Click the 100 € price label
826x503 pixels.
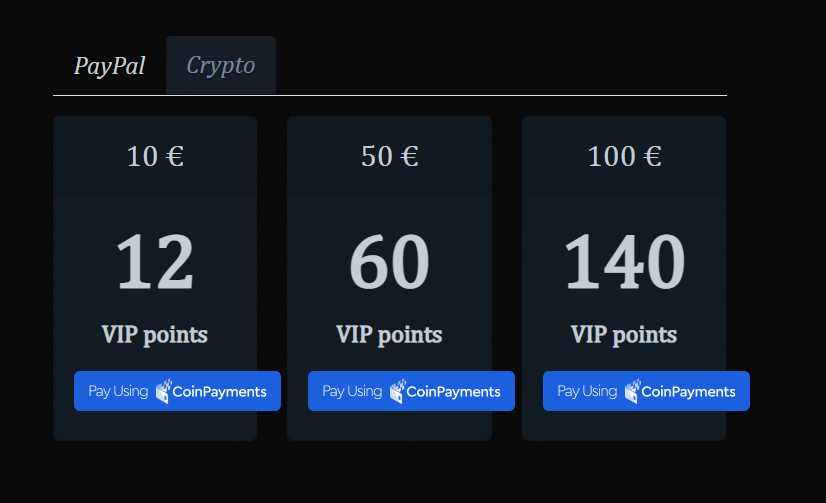tap(624, 156)
